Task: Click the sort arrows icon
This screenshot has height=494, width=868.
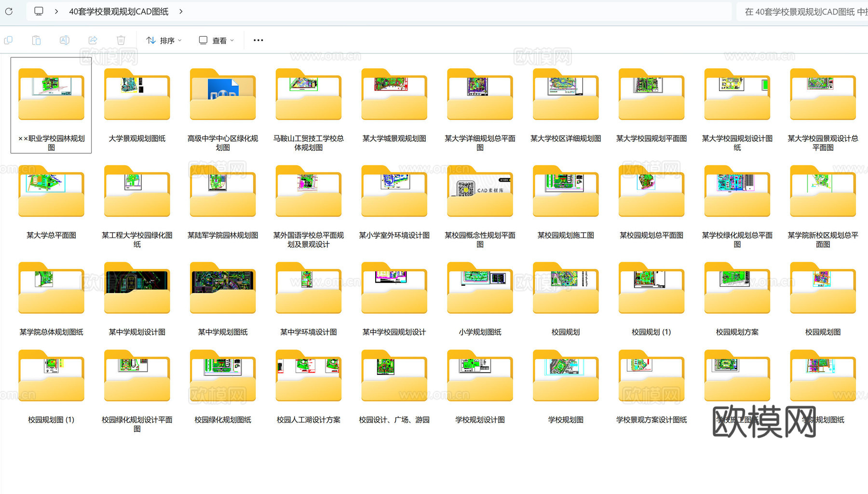Action: click(x=150, y=40)
